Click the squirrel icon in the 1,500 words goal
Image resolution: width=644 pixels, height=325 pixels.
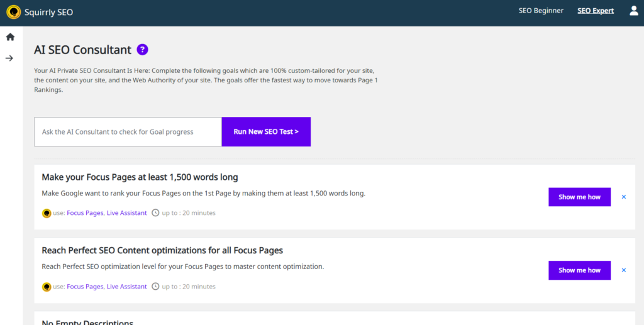click(47, 213)
